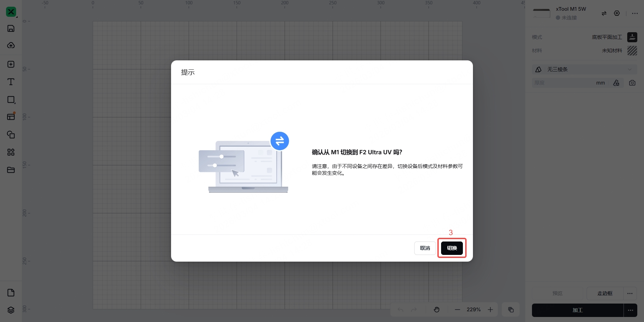Open device settings target icon

pyautogui.click(x=616, y=13)
